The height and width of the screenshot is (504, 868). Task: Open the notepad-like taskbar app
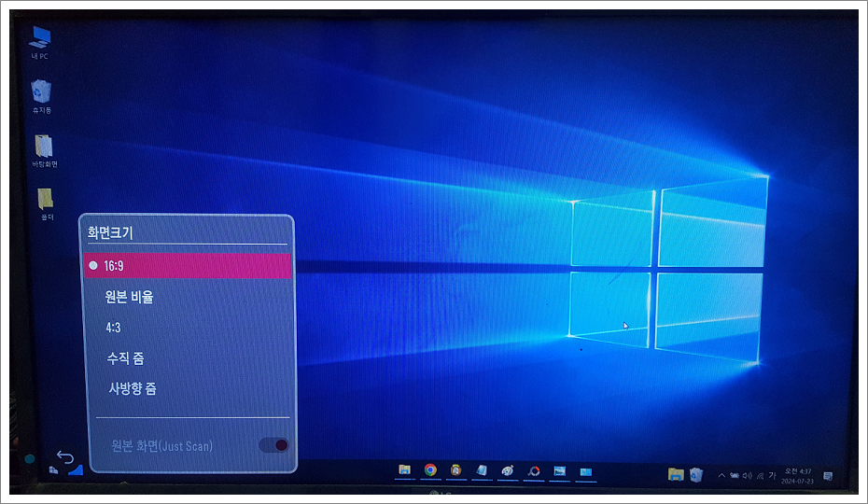coord(482,470)
